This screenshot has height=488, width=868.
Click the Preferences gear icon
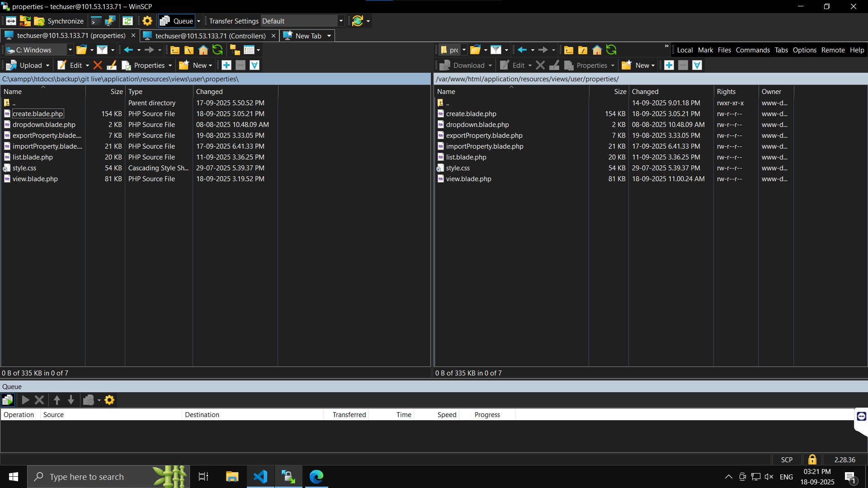click(x=147, y=21)
